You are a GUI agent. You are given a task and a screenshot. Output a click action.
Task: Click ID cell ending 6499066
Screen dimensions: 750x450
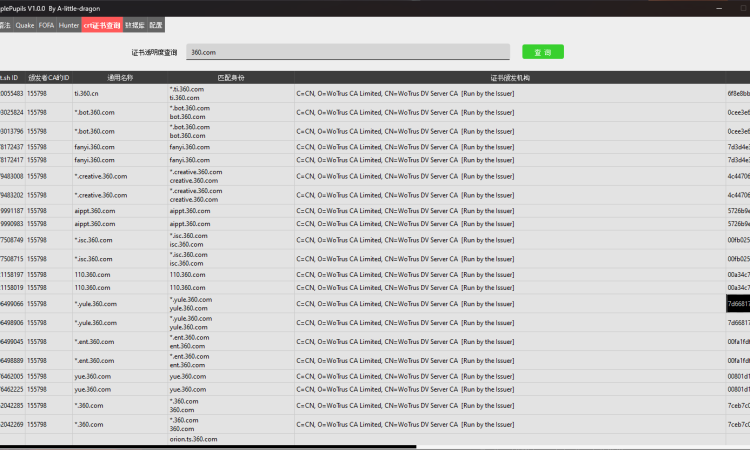(12, 304)
